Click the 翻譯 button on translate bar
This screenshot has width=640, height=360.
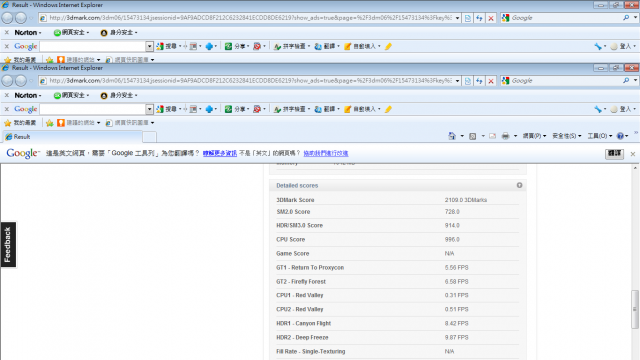tap(614, 153)
